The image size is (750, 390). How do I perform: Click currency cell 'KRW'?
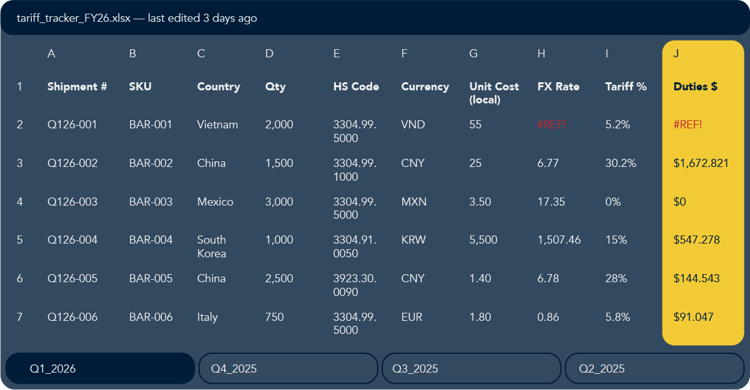[413, 240]
